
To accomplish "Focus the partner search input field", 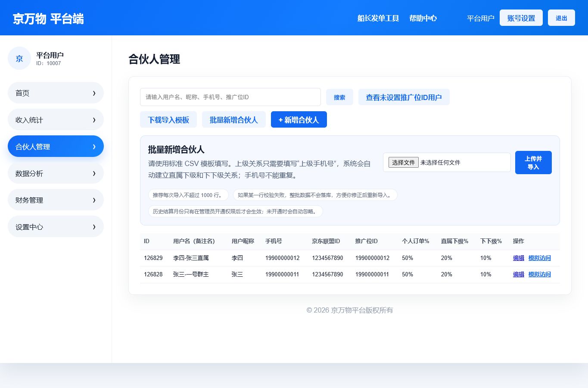I will tap(230, 97).
